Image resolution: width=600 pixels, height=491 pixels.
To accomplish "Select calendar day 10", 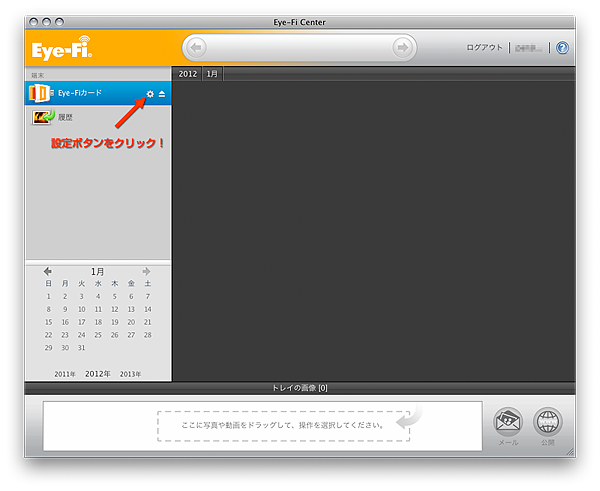I will pyautogui.click(x=82, y=309).
